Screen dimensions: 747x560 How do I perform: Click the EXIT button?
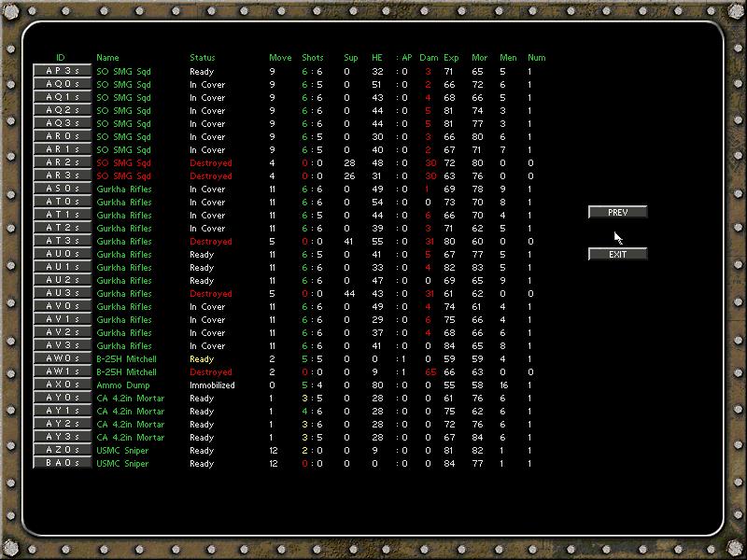[x=618, y=254]
